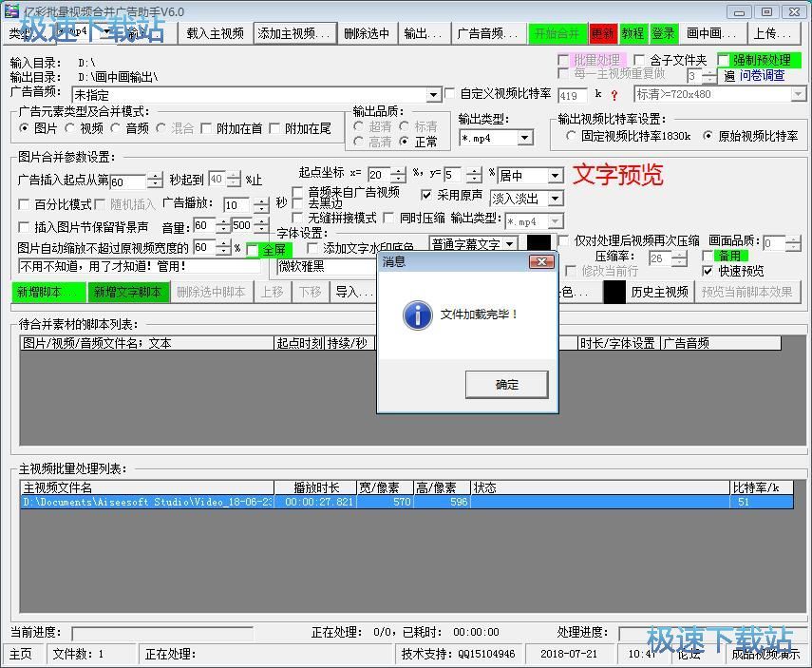Click the green 新增文字脚本 button

pos(128,293)
